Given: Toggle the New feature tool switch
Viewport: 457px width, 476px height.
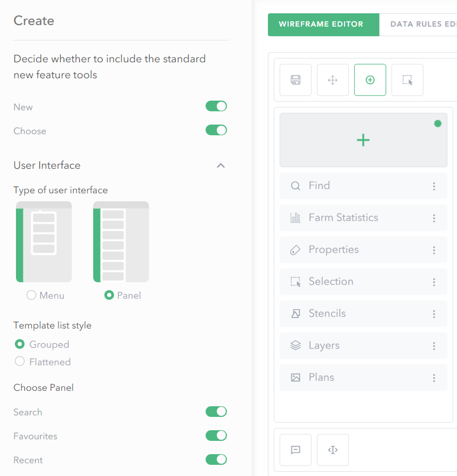Looking at the screenshot, I should tap(216, 106).
